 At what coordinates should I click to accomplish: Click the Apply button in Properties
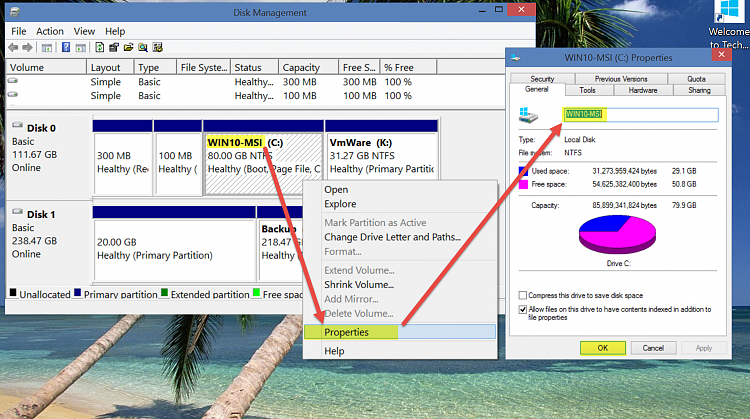(x=704, y=348)
